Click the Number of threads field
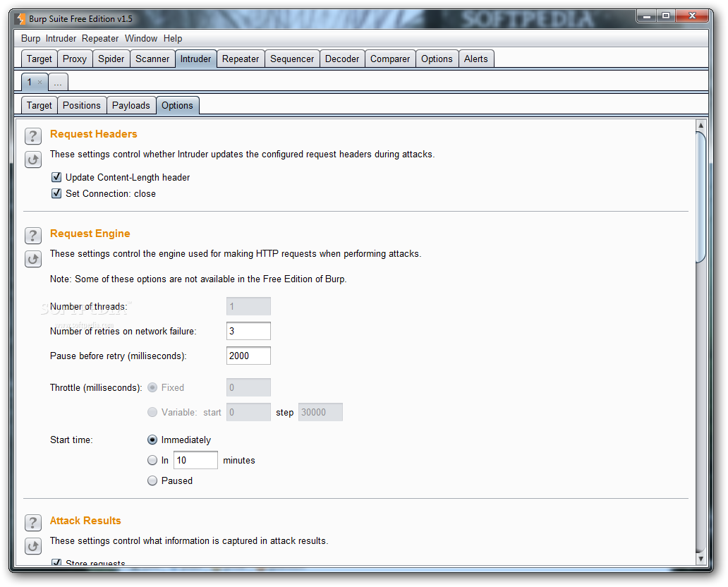Screen dimensions: 728x587 click(248, 306)
